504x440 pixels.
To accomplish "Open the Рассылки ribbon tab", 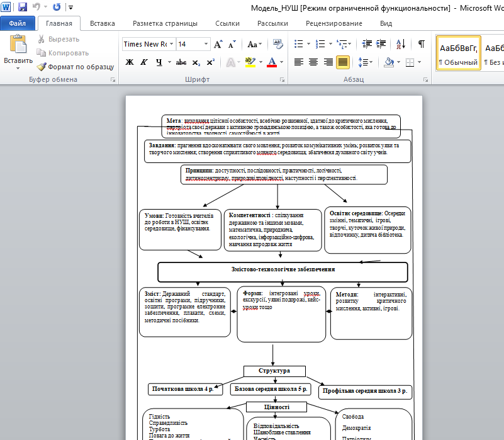I will click(272, 23).
